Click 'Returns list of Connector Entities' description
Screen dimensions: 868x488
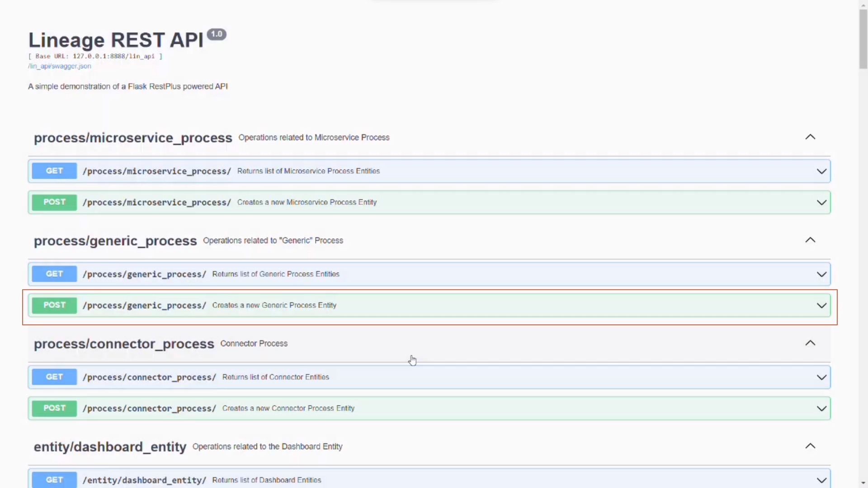276,377
